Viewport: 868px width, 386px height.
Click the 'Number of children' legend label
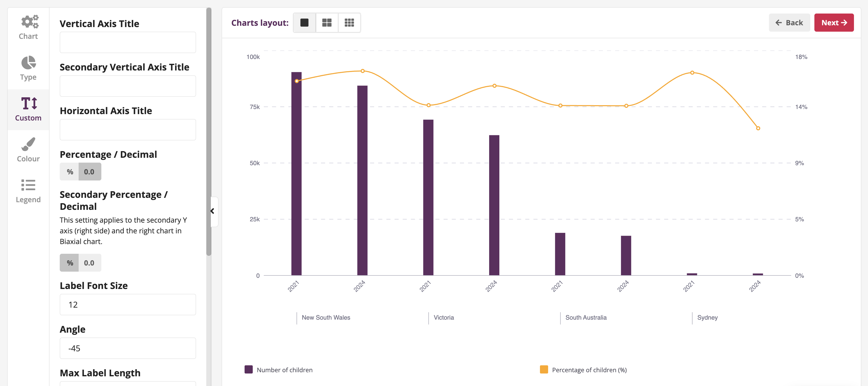(284, 370)
